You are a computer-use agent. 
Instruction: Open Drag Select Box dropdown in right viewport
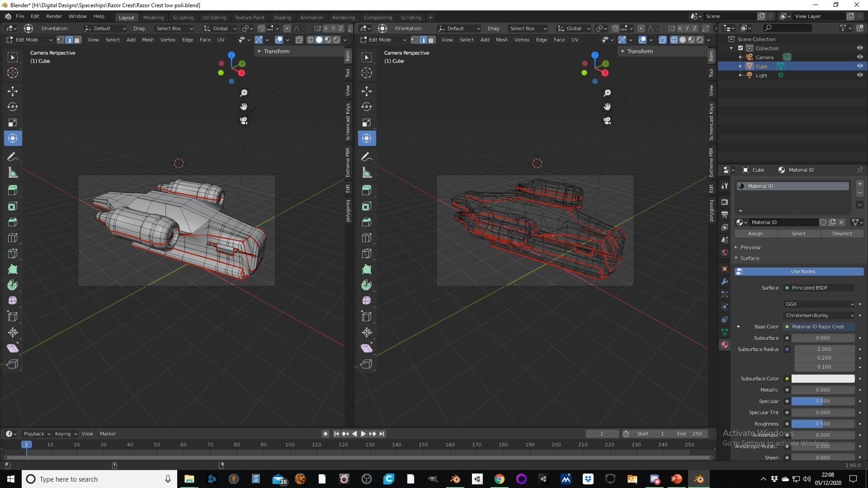coord(528,28)
